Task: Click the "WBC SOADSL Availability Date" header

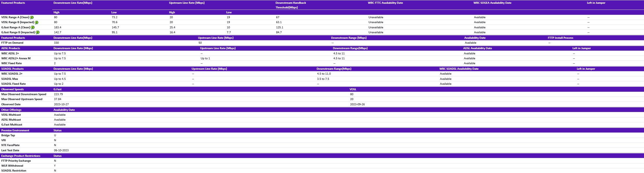Action: tap(459, 69)
